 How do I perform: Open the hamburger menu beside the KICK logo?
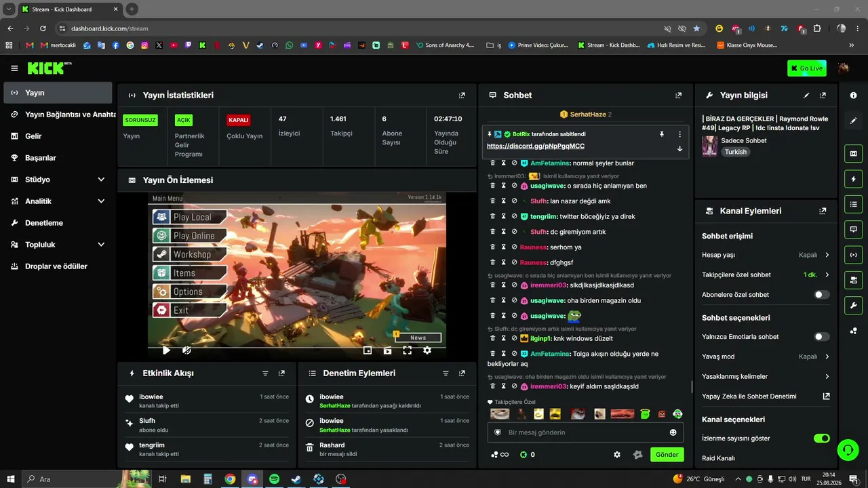pos(14,68)
